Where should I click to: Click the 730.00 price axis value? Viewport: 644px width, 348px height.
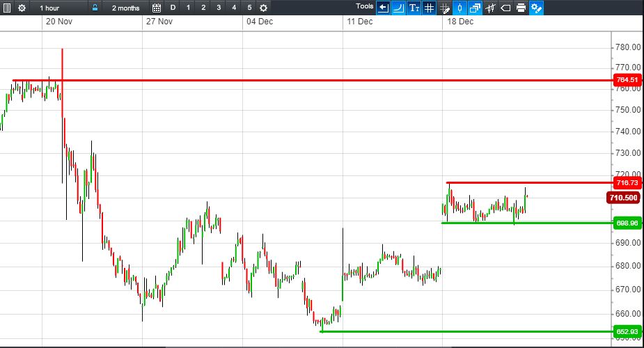(x=628, y=152)
